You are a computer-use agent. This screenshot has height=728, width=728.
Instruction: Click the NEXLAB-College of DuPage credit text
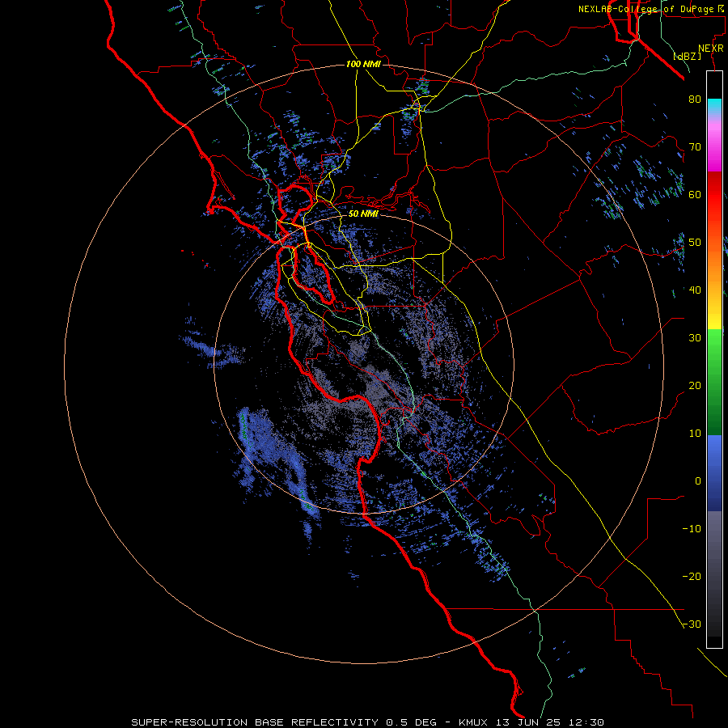pos(650,9)
